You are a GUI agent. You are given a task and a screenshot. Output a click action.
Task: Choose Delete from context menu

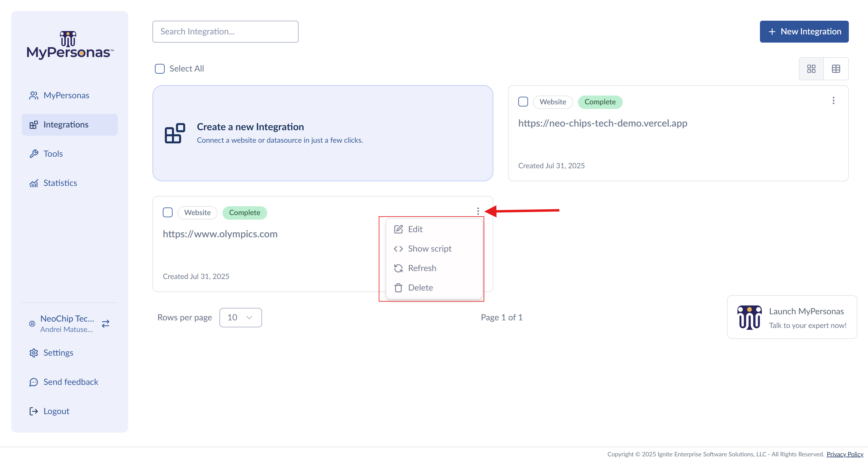coord(434,287)
